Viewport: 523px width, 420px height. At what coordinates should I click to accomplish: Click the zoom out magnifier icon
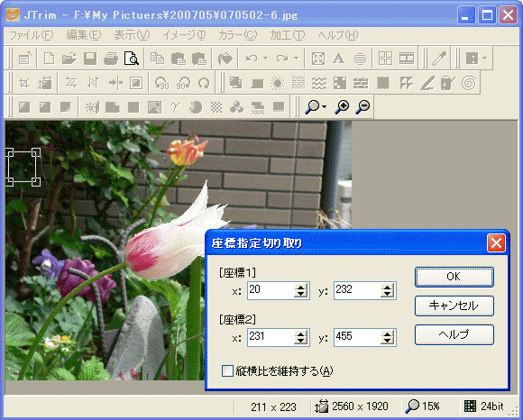(x=362, y=106)
